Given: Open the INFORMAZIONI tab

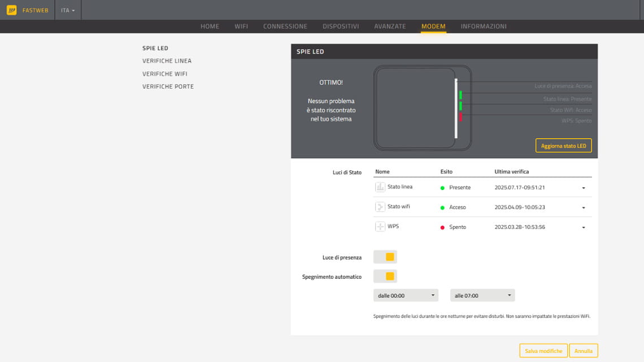Looking at the screenshot, I should click(484, 27).
